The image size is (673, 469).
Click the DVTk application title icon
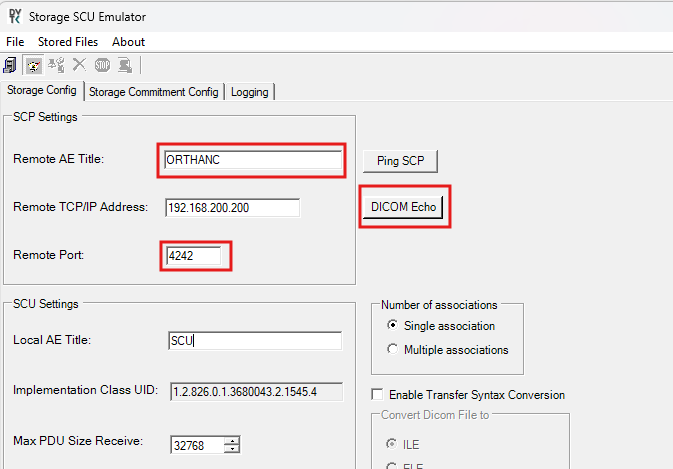(x=13, y=16)
